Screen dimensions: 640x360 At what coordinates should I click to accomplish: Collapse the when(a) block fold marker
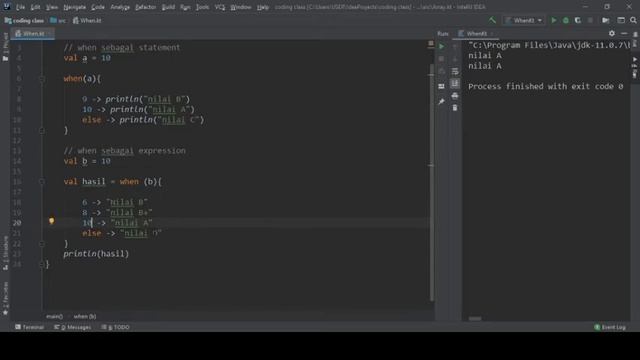point(42,79)
